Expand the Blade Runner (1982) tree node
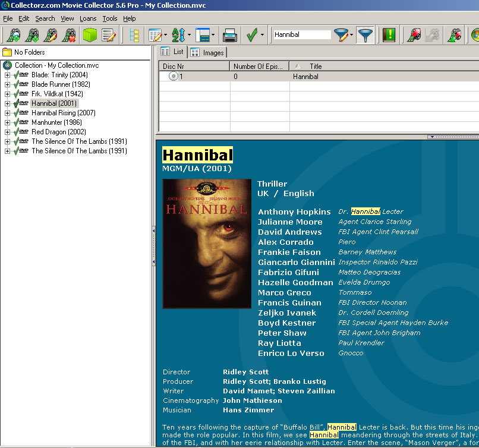 click(x=7, y=84)
